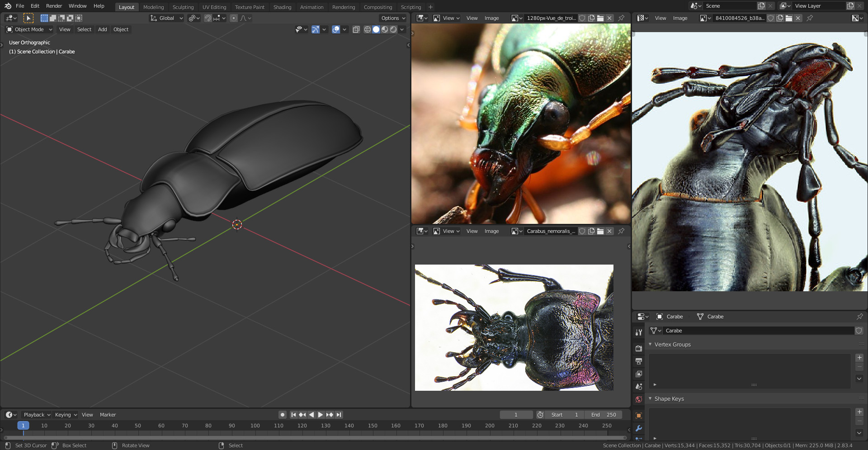Collapse the Shape Keys panel
Screen dimensions: 868x450
[x=651, y=398]
